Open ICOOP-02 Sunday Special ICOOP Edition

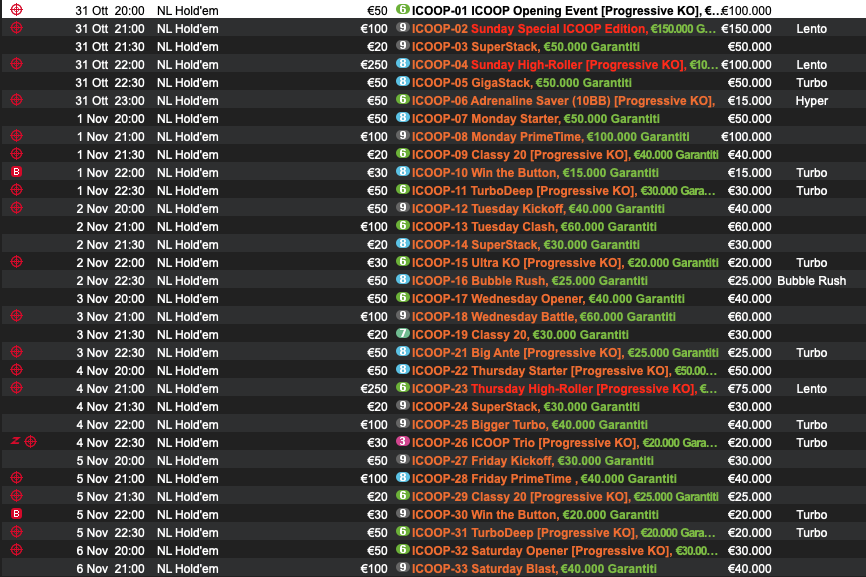[564, 29]
